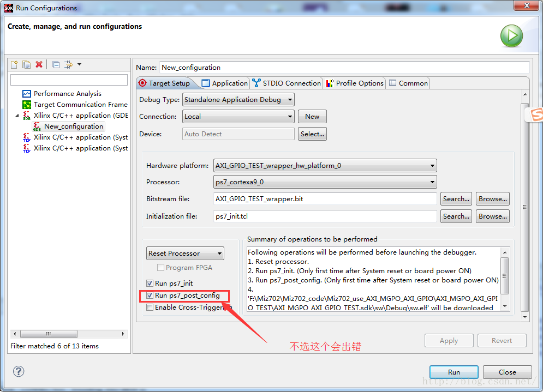Open the Reset Processor dropdown
Viewport: 543px width, 392px height.
click(185, 254)
